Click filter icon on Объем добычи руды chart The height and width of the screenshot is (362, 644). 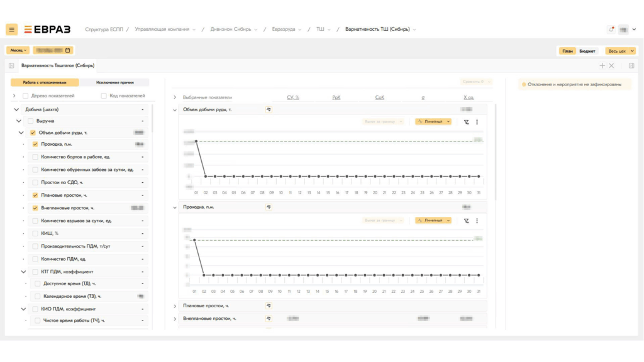pos(466,122)
